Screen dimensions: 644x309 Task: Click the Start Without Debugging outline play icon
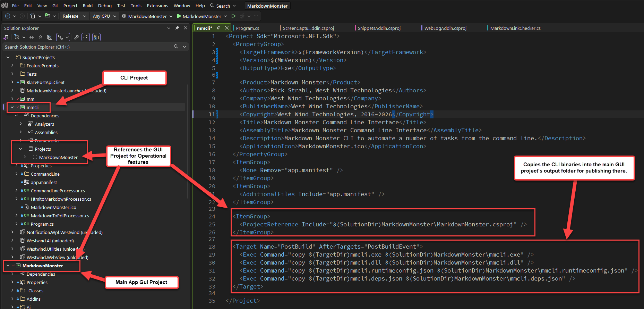(233, 16)
